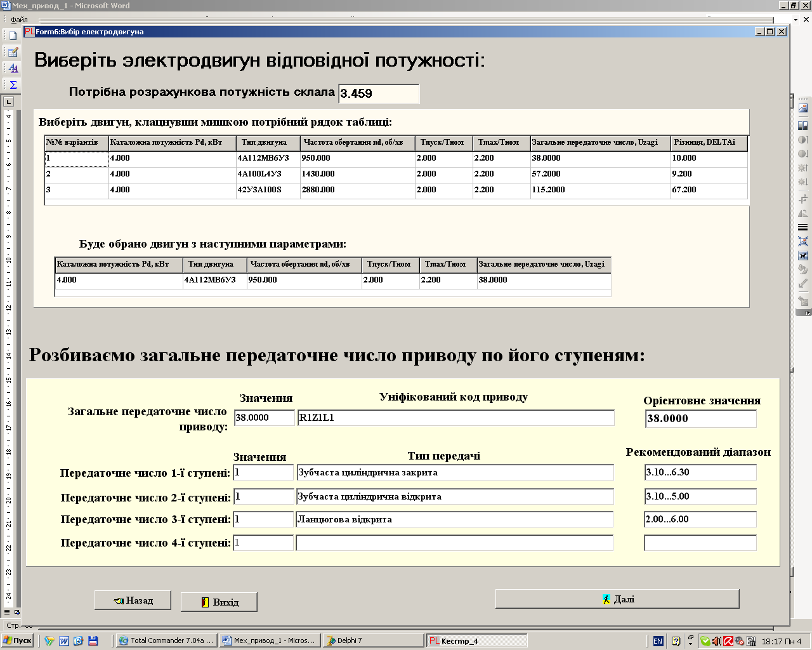This screenshot has width=812, height=650.
Task: Click cell 115.2000 in Uzagi column
Action: tap(600, 190)
